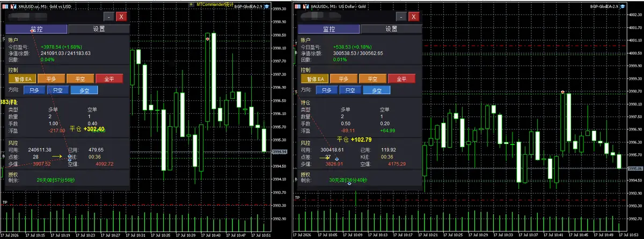Open 设置 tab in right panel

[392, 29]
